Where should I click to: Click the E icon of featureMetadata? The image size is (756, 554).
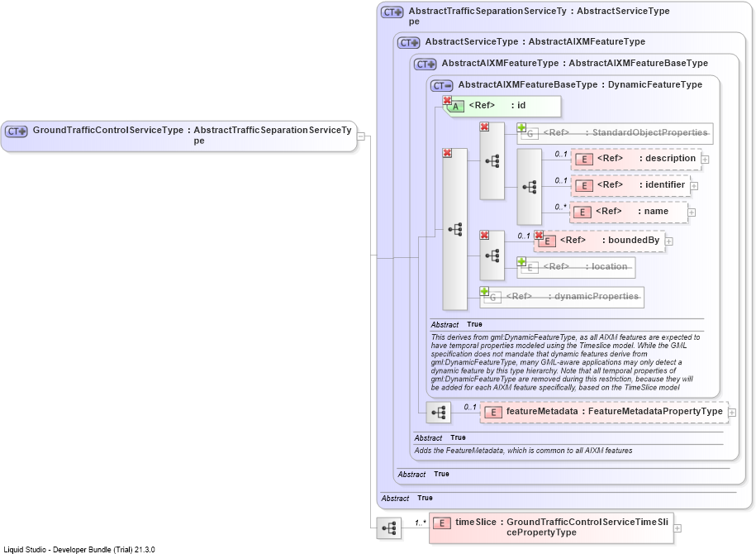click(493, 413)
